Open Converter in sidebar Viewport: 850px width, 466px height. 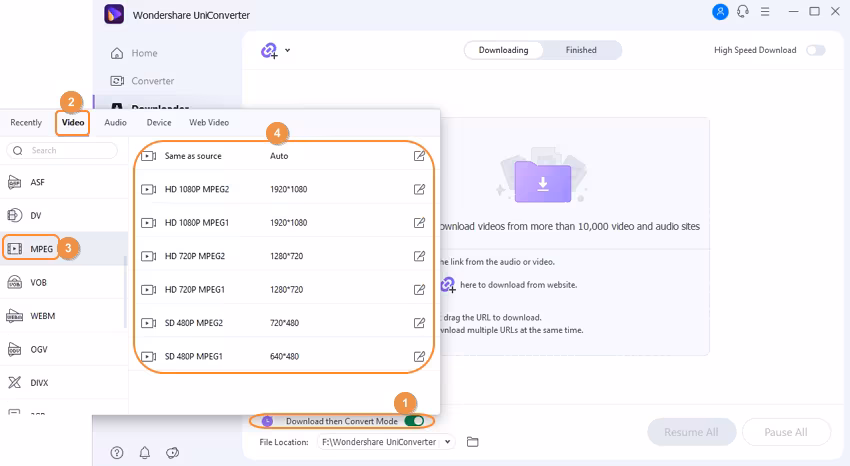[142, 81]
